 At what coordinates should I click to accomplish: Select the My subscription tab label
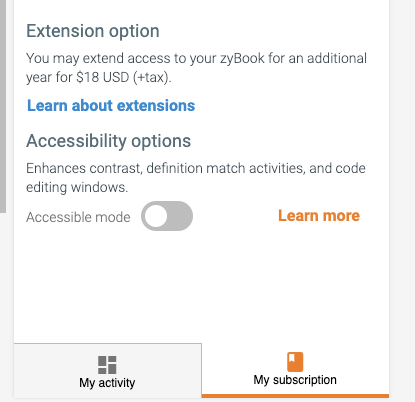coord(295,380)
